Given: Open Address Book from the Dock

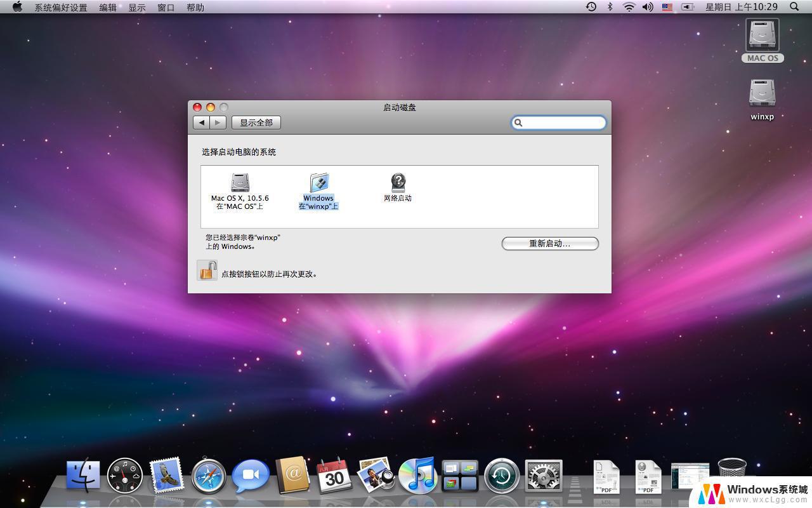Looking at the screenshot, I should point(292,475).
